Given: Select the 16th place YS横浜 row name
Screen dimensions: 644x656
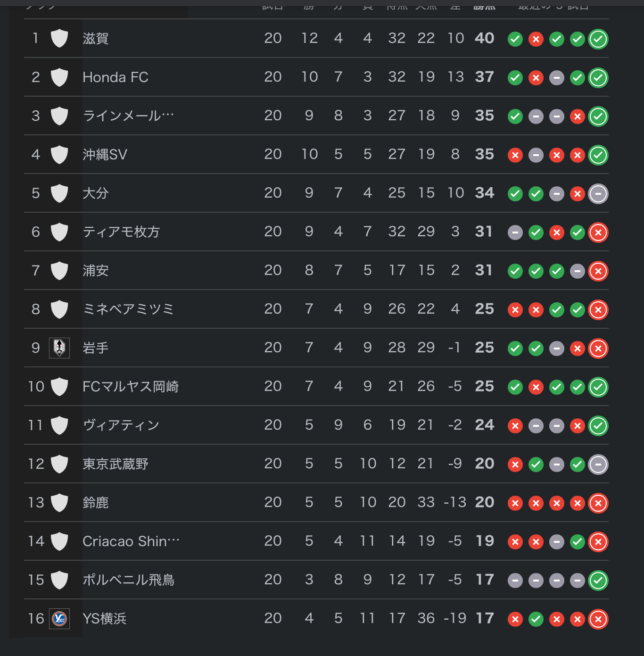Looking at the screenshot, I should click(x=105, y=619).
